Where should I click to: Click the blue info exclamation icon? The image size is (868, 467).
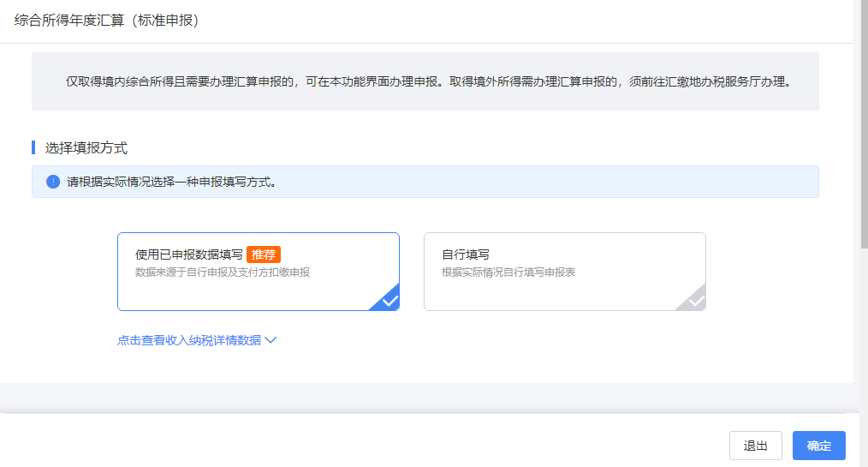click(53, 182)
